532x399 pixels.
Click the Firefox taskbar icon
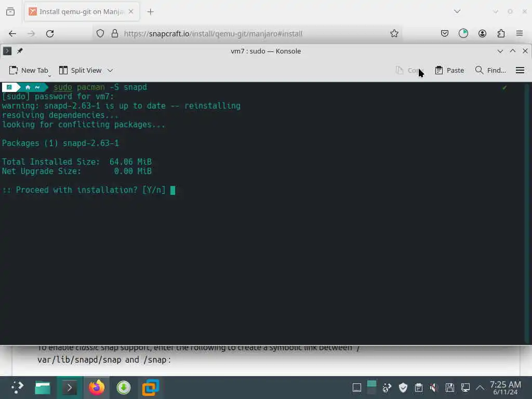click(x=97, y=388)
